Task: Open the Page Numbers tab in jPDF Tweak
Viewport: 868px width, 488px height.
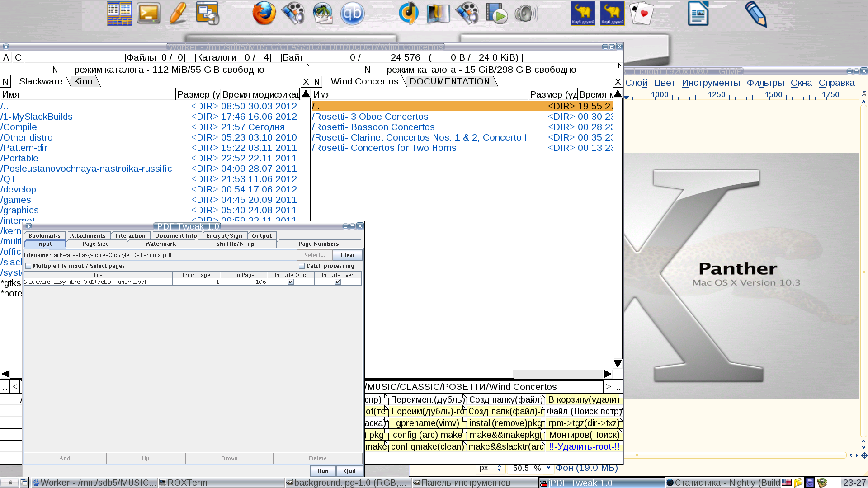Action: [319, 244]
